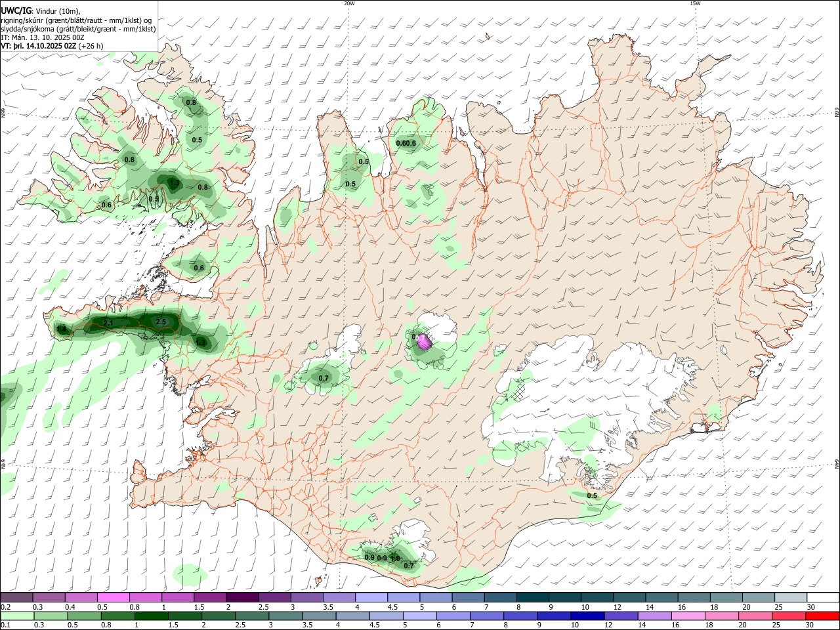Image resolution: width=840 pixels, height=630 pixels.
Task: Pick the dark teal upper swatch labeled 8
Action: [x=532, y=597]
